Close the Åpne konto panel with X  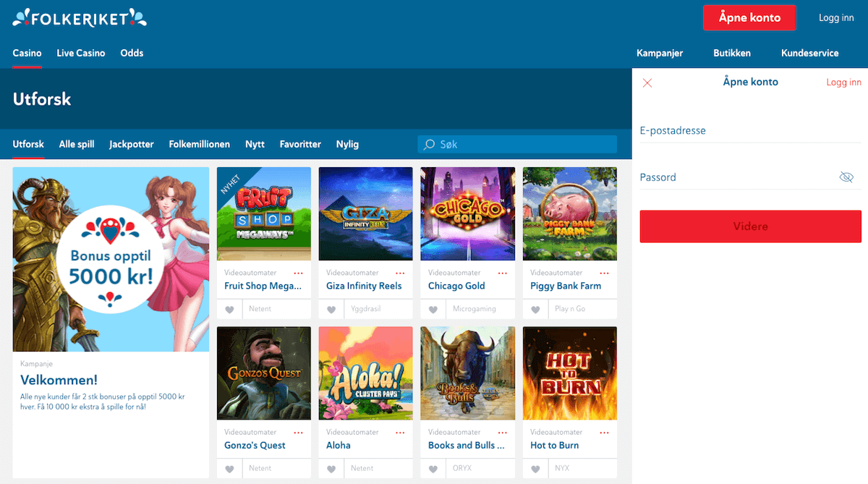click(x=647, y=83)
